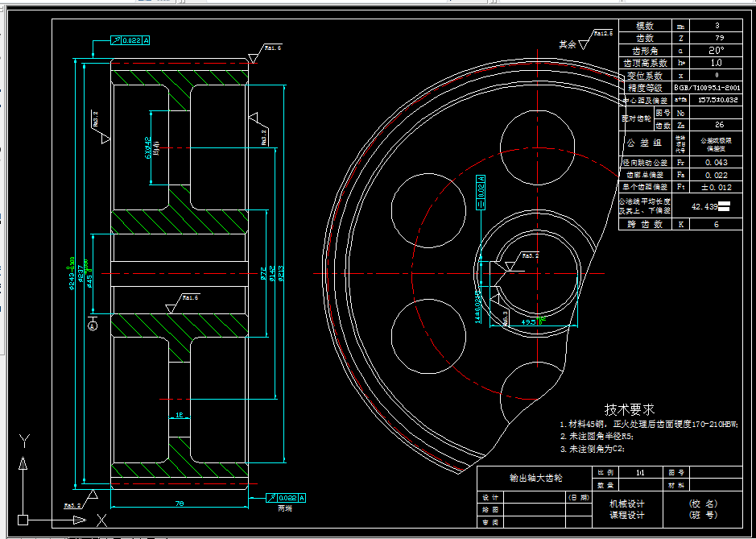Viewport: 756px width, 539px height.
Task: Click the 径向跳动公差 label
Action: pyautogui.click(x=645, y=162)
